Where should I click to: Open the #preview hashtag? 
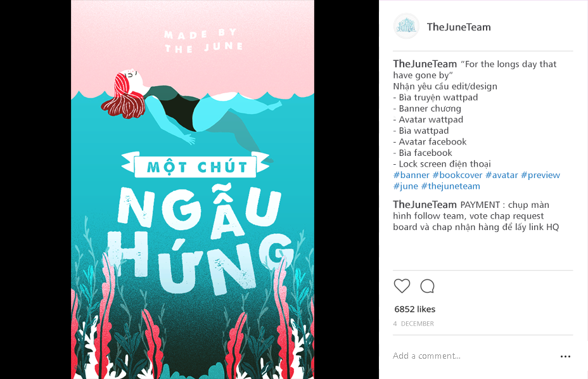click(540, 175)
